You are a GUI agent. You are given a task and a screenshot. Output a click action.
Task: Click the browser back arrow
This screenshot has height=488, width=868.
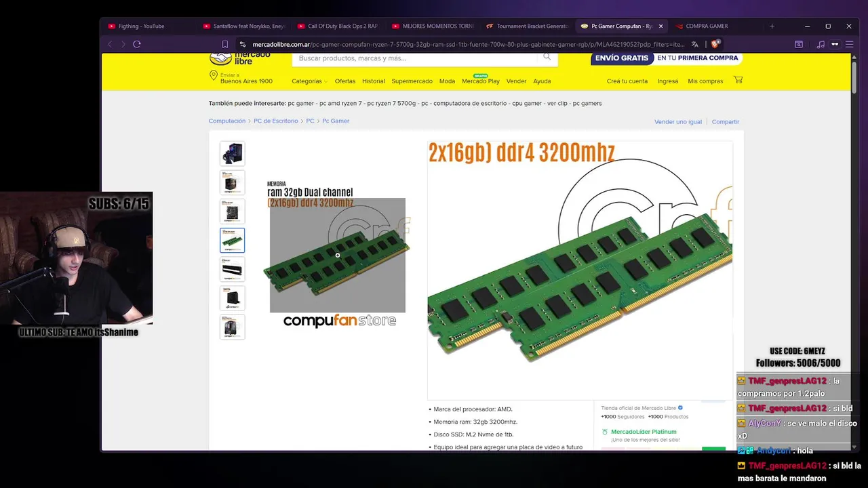click(x=110, y=44)
